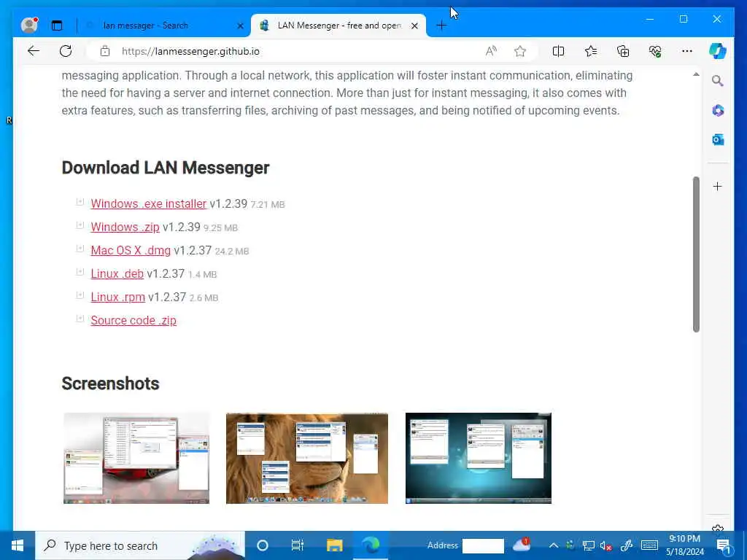Download the Source code .zip
Viewport: 747px width, 560px height.
(x=133, y=321)
